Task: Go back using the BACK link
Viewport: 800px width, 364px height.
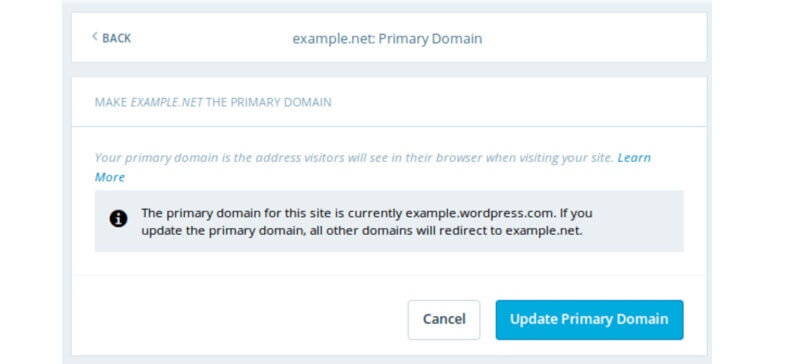Action: coord(112,38)
